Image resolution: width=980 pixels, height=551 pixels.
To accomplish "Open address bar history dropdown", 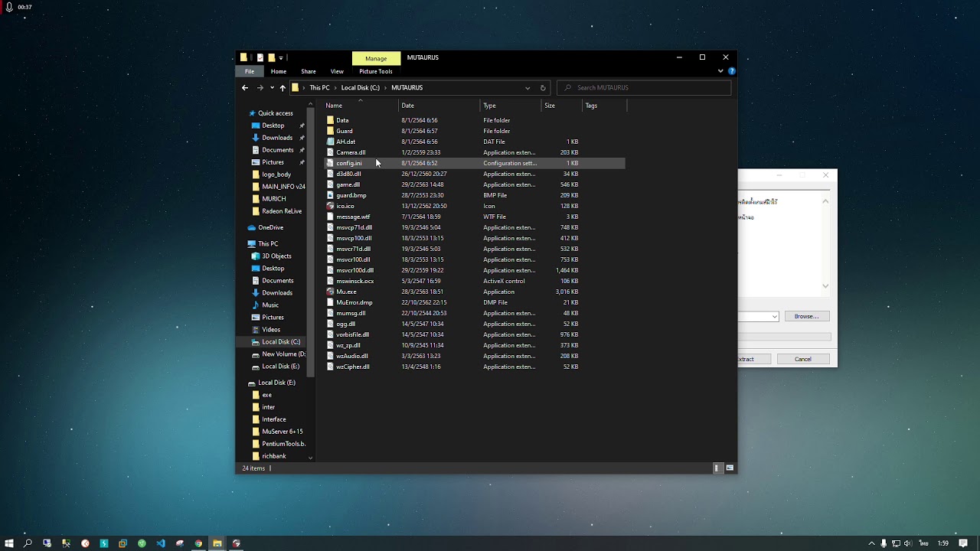I will 528,88.
